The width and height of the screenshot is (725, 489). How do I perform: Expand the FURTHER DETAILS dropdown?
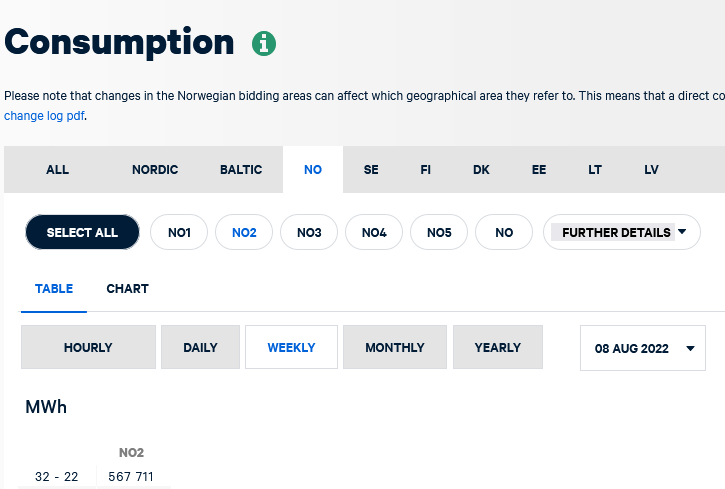point(622,232)
